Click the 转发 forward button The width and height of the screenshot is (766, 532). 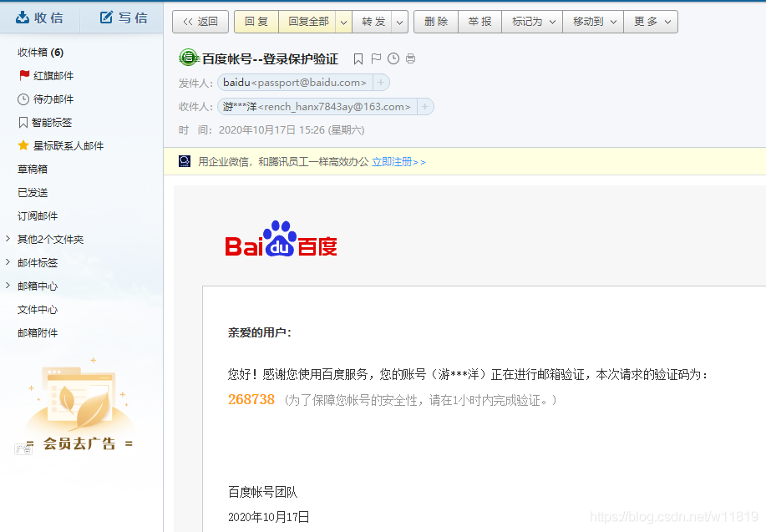373,22
